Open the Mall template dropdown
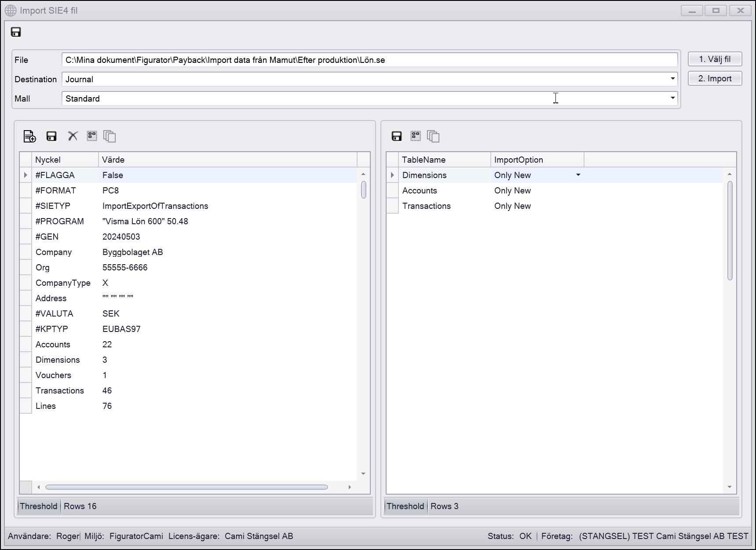The height and width of the screenshot is (550, 756). (672, 98)
